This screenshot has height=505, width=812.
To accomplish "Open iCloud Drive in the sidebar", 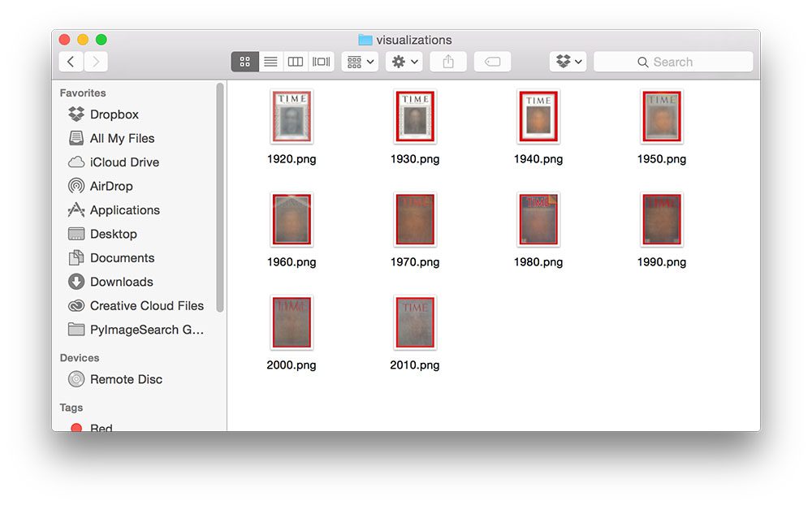I will tap(123, 162).
